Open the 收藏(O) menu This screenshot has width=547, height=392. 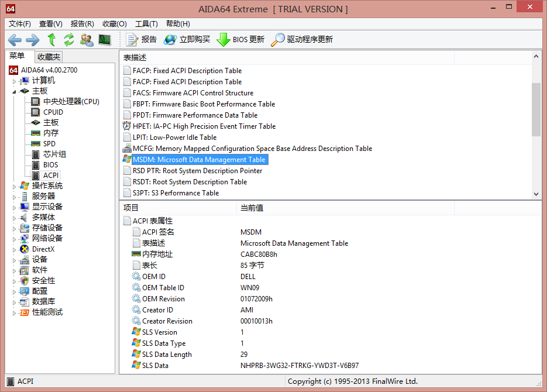click(x=115, y=24)
